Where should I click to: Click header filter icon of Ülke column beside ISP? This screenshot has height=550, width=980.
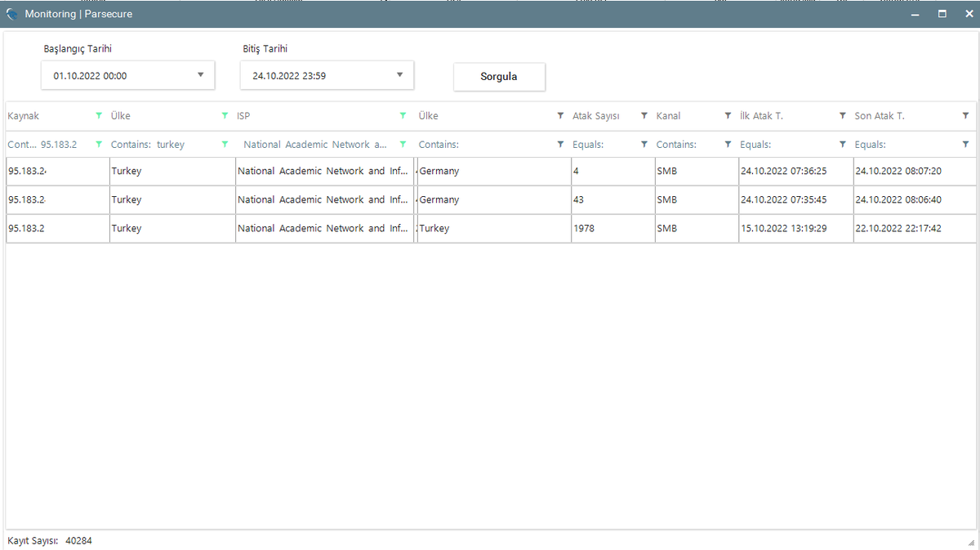(x=225, y=116)
